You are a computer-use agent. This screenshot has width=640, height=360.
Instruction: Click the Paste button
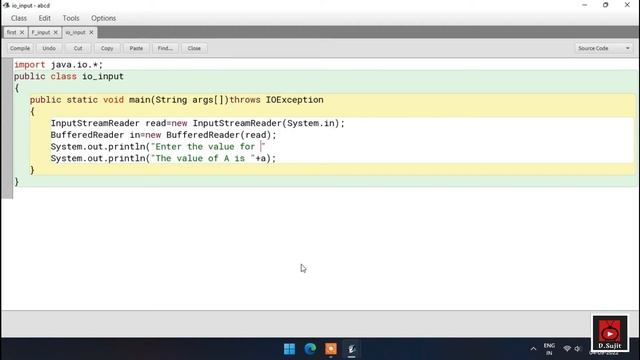pos(136,48)
